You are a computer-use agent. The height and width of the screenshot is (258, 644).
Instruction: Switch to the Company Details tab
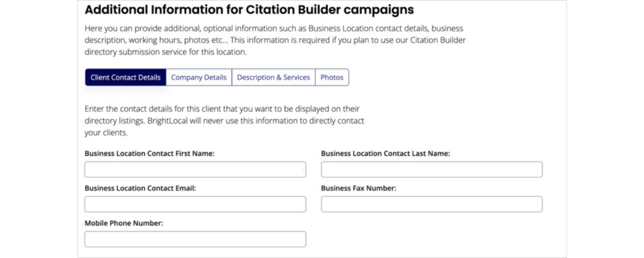[198, 77]
